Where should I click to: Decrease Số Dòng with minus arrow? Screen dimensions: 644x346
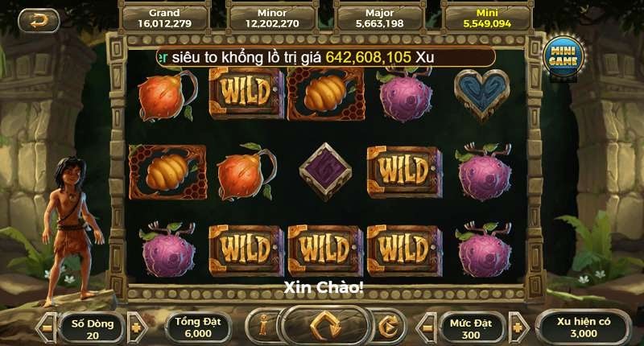[x=47, y=327]
